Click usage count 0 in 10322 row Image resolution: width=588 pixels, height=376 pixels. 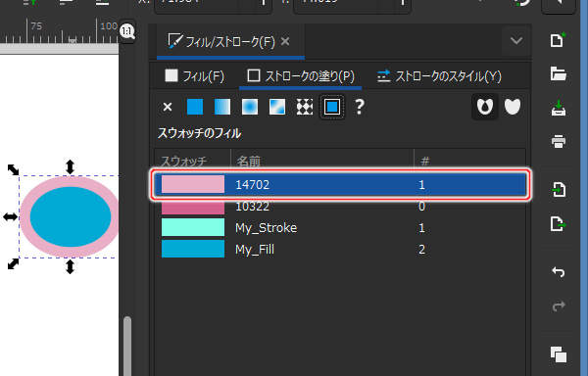point(421,207)
